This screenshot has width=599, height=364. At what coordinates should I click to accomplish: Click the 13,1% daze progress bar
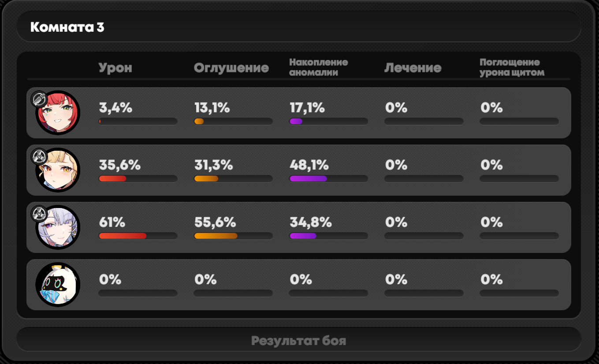[233, 121]
